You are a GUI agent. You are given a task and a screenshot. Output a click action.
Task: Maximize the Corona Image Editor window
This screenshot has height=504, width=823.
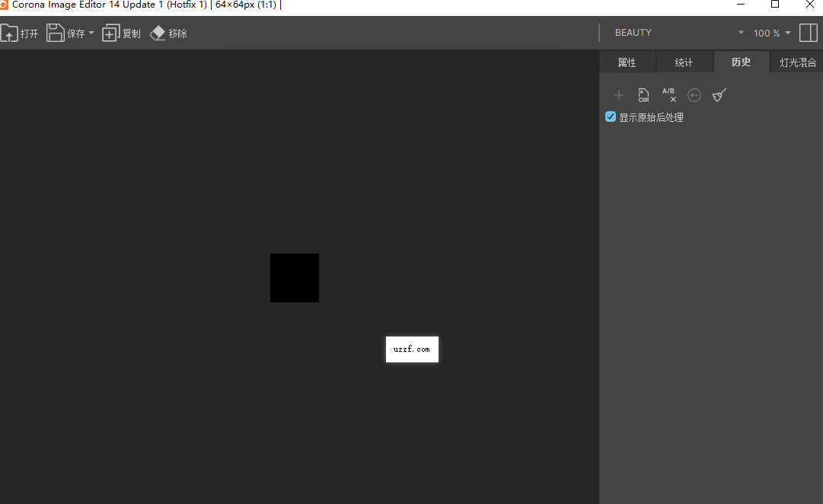coord(775,5)
